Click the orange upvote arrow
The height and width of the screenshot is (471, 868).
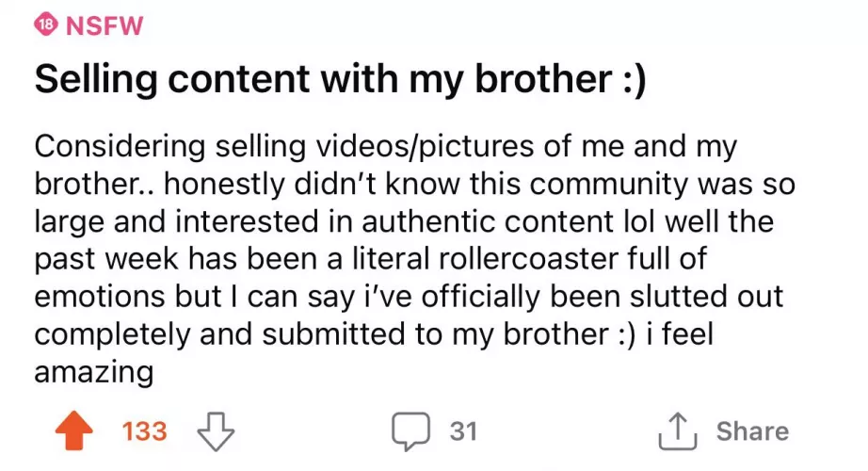pyautogui.click(x=75, y=432)
